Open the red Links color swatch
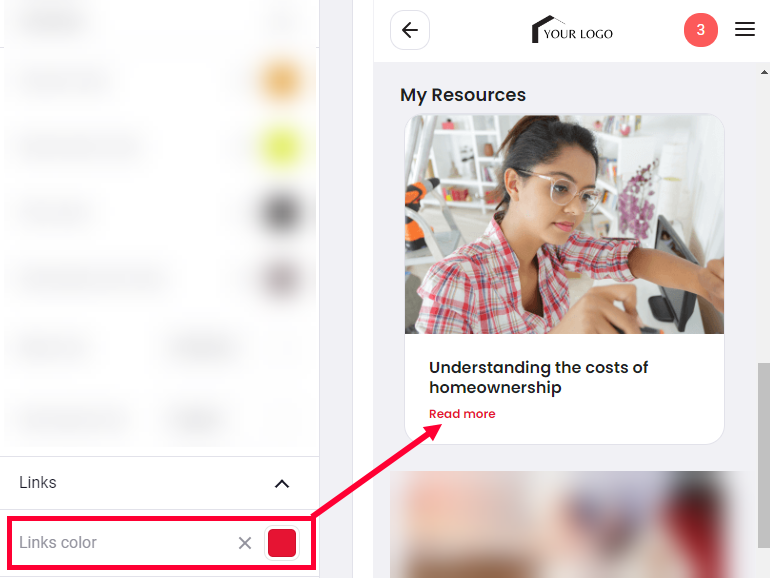The image size is (770, 578). (x=282, y=543)
